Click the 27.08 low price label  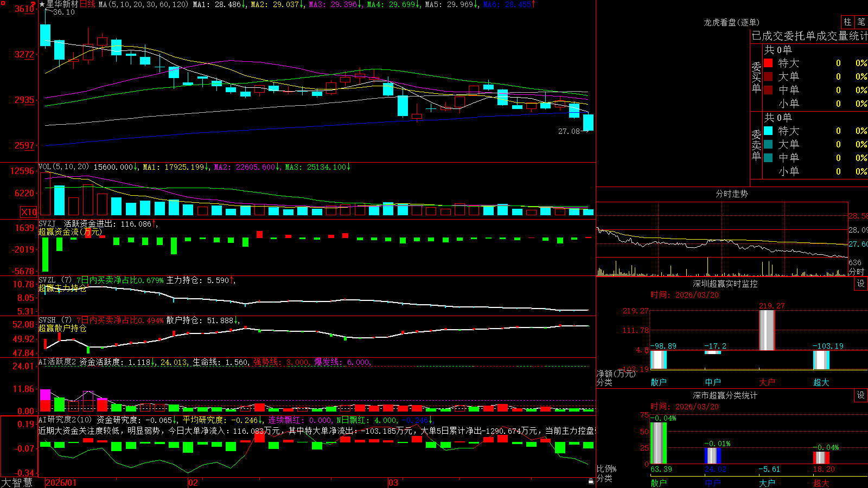tap(569, 131)
